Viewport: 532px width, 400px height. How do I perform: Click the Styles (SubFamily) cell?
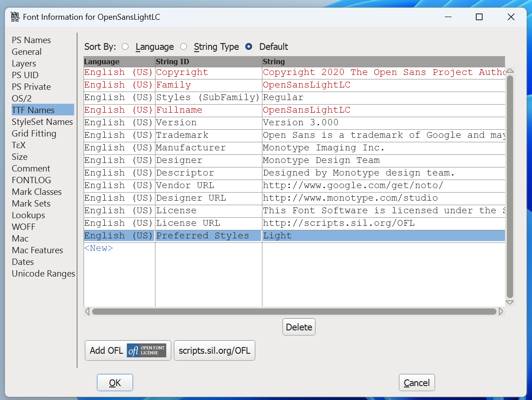[x=208, y=97]
